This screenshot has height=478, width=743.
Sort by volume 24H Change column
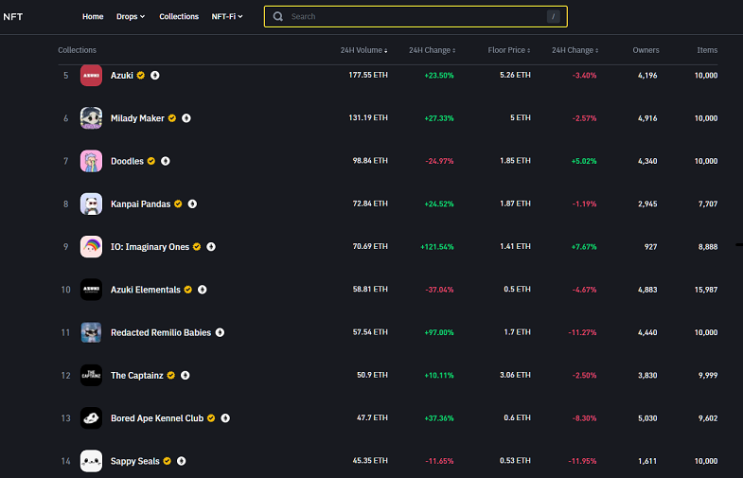(432, 50)
